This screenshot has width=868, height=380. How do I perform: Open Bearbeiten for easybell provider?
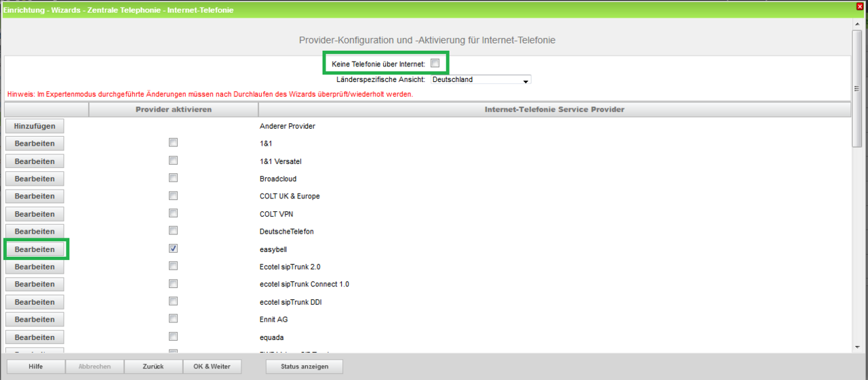click(35, 249)
